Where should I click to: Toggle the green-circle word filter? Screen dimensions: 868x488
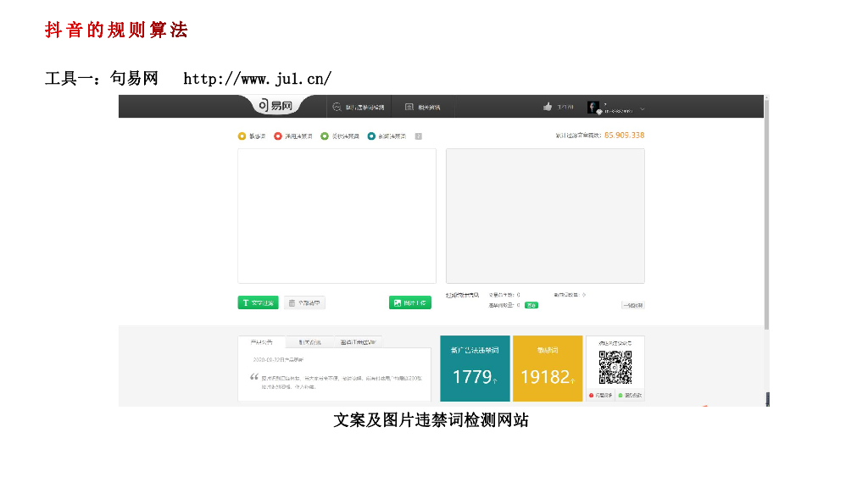[340, 136]
